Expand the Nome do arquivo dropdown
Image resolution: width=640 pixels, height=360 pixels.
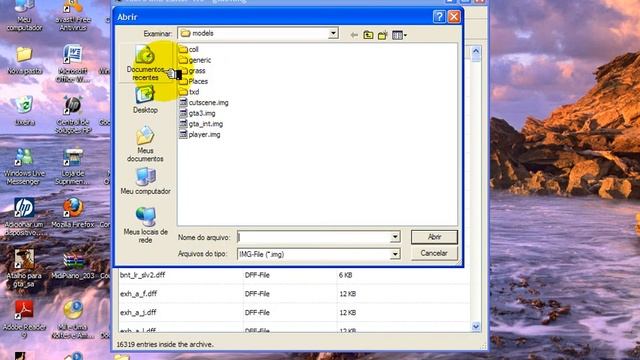(395, 237)
